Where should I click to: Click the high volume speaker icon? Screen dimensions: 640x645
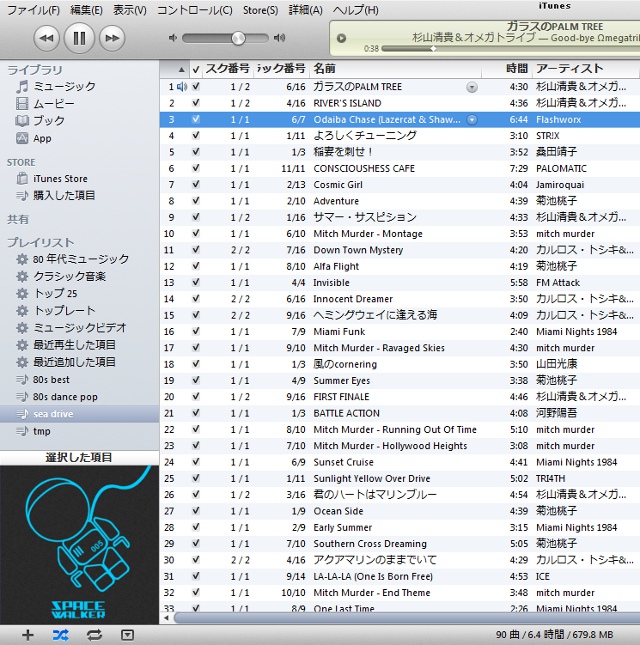point(280,38)
